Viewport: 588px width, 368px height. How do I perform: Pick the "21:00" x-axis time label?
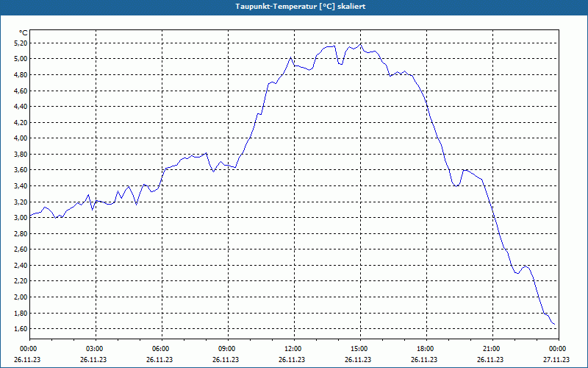tap(492, 349)
